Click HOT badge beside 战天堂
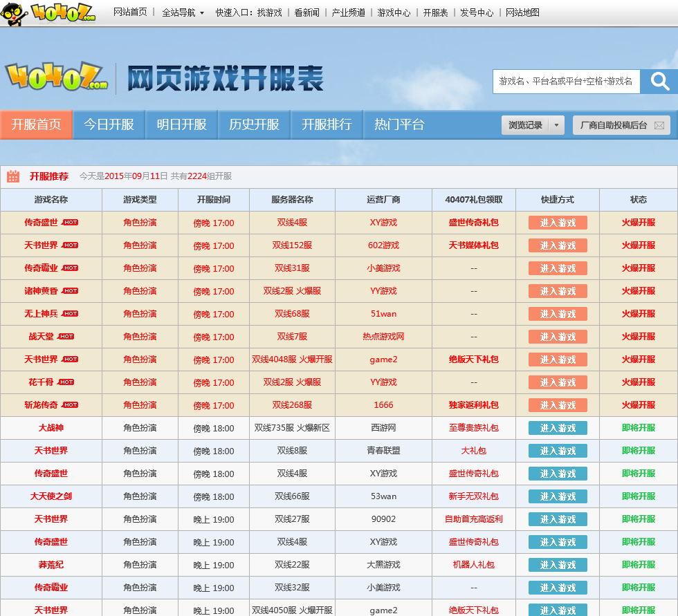678x616 pixels. coord(66,337)
